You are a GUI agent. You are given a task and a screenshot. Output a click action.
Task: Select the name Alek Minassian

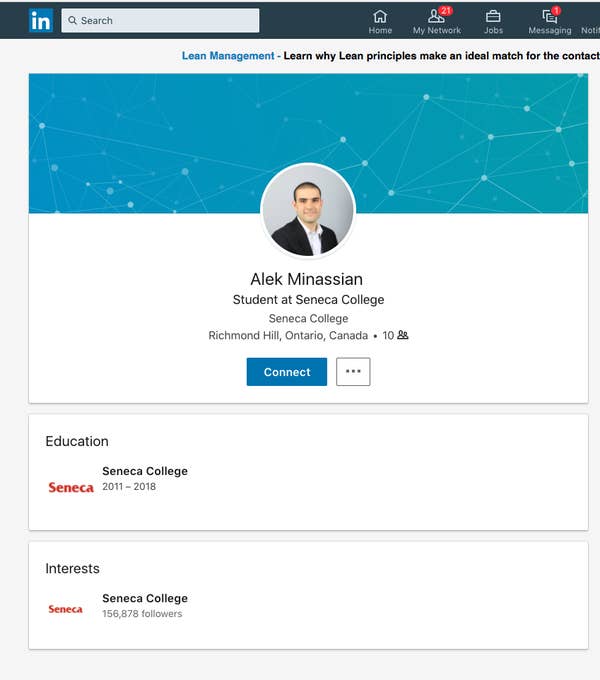[x=307, y=279]
